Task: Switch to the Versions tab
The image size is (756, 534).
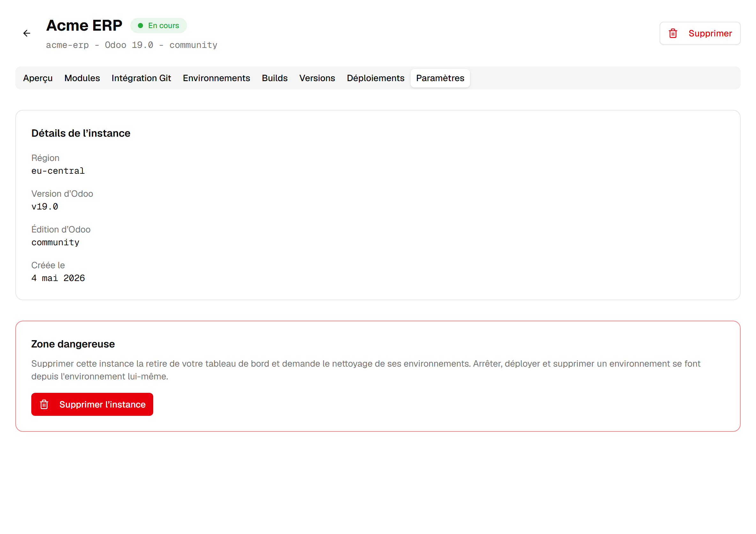Action: coord(317,78)
